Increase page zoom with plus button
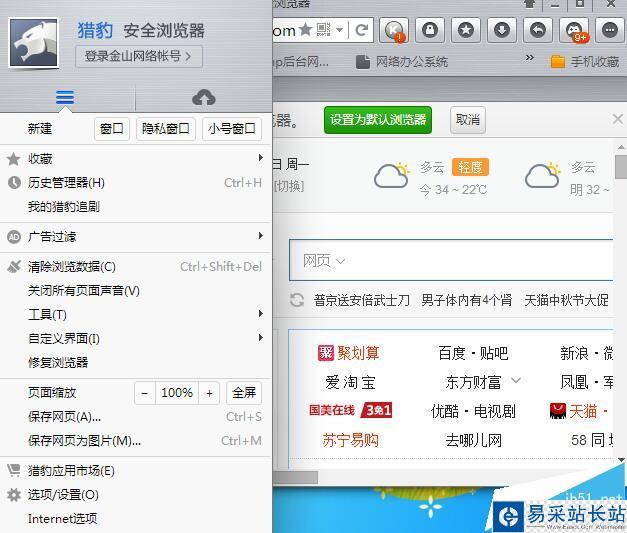 click(x=209, y=393)
